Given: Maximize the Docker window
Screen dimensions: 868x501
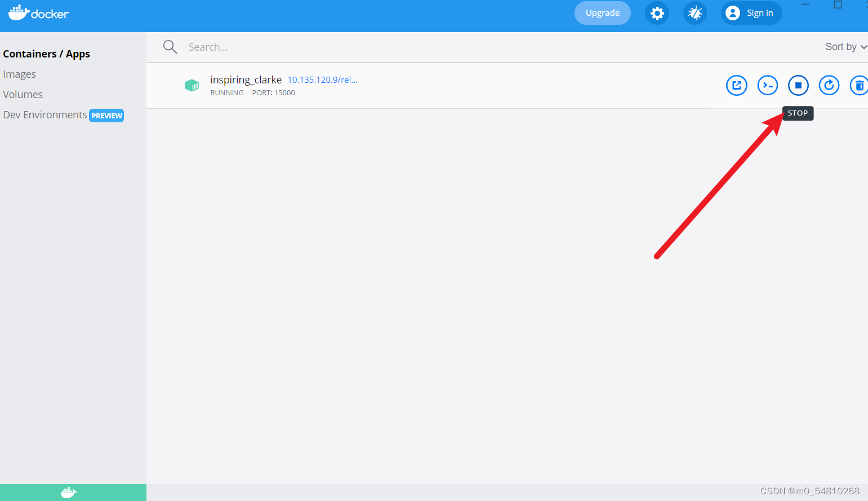Looking at the screenshot, I should pyautogui.click(x=838, y=5).
